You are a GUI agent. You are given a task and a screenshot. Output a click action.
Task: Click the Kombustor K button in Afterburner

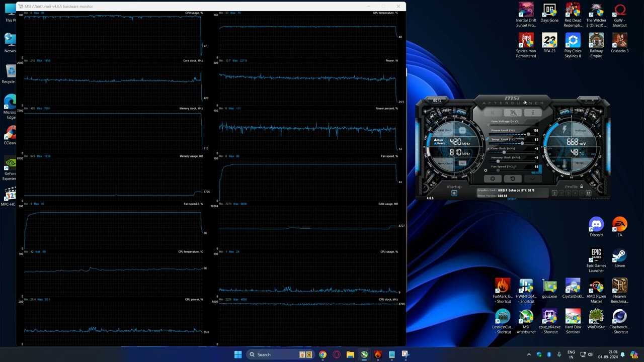point(493,113)
